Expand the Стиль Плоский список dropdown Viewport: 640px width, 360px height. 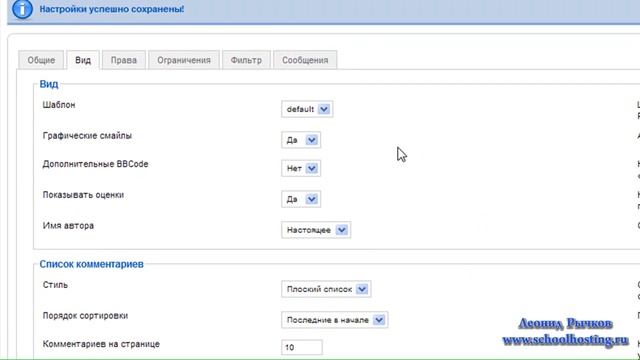(326, 289)
